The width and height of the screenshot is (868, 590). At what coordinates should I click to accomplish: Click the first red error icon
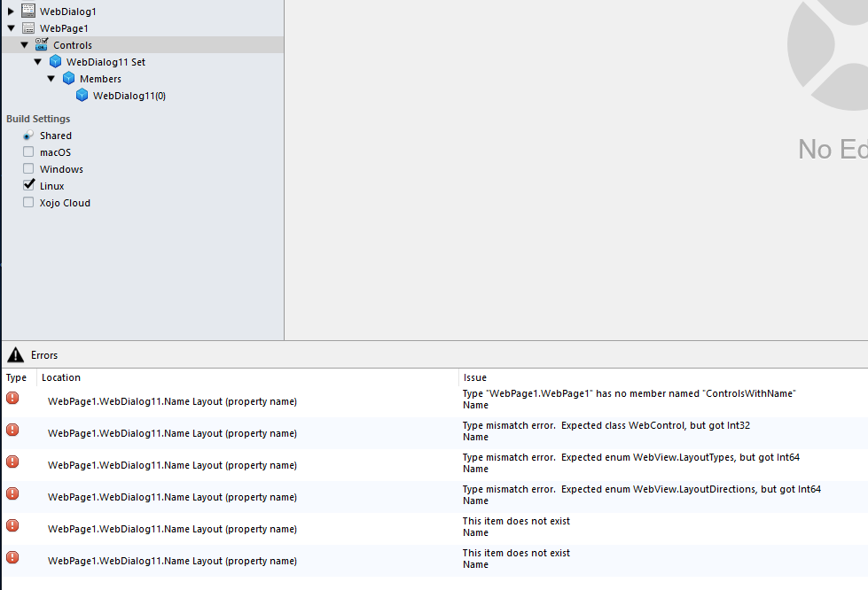(12, 398)
